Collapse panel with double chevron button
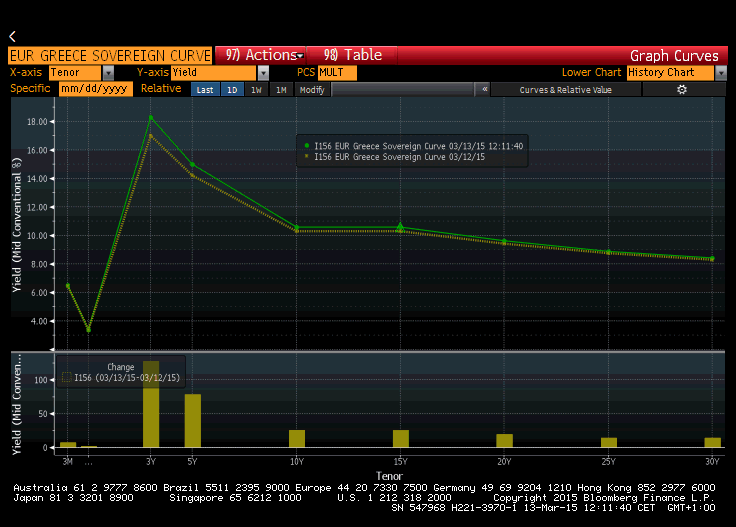736x527 pixels. click(x=484, y=89)
